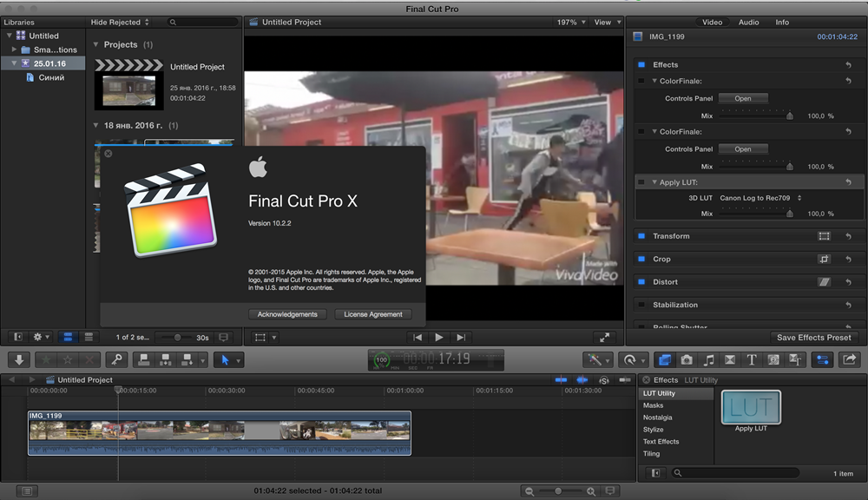Toggle full screen viewer playback icon

[x=604, y=337]
